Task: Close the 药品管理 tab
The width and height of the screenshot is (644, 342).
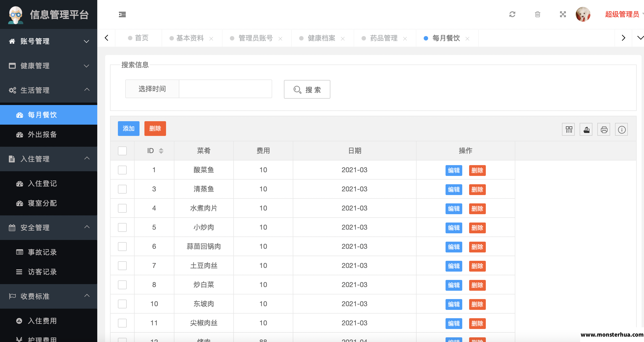Action: [x=405, y=39]
